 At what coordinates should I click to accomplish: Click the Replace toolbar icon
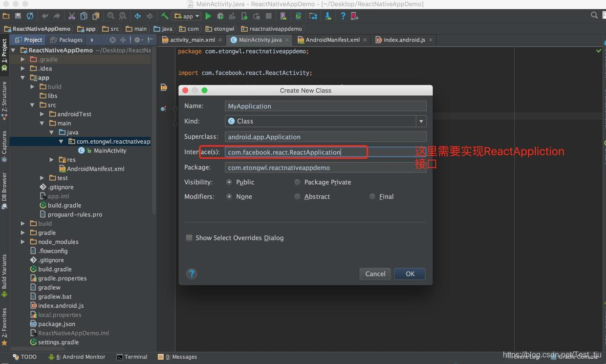coord(122,16)
